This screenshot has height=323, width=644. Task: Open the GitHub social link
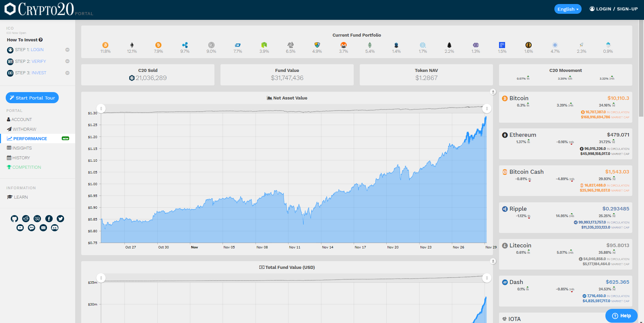(x=14, y=219)
